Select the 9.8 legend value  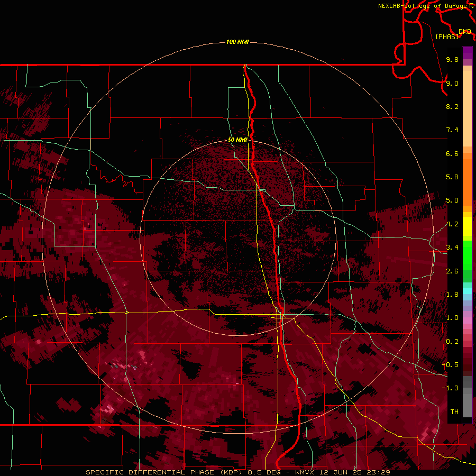(452, 59)
